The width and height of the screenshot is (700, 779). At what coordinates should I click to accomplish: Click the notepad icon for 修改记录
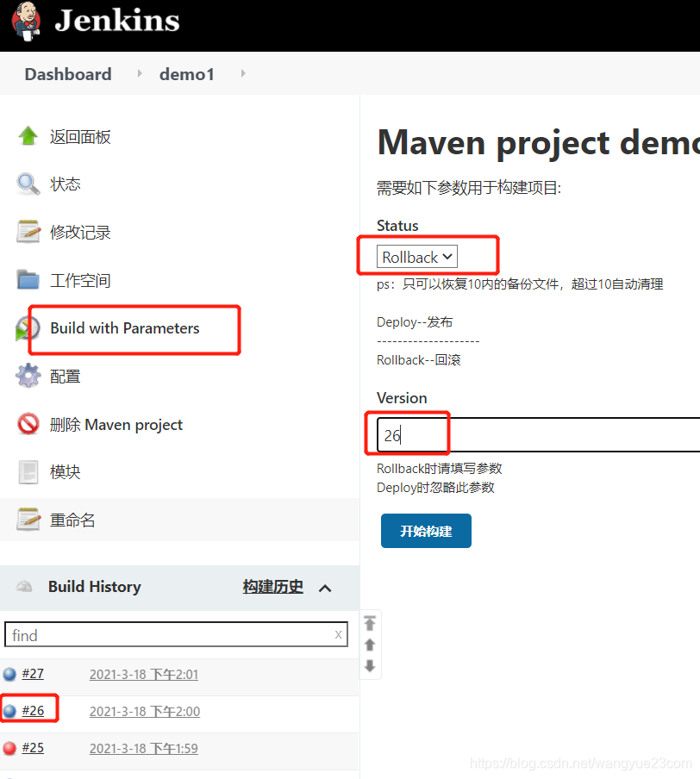[28, 232]
